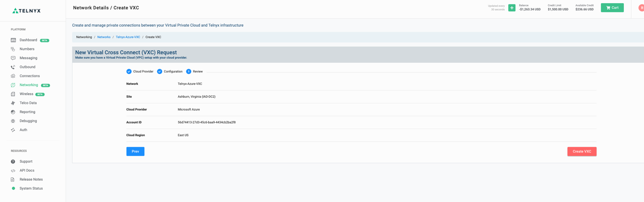Image resolution: width=644 pixels, height=202 pixels.
Task: Click the Telnyx-Azure-VXC network value
Action: click(x=190, y=84)
